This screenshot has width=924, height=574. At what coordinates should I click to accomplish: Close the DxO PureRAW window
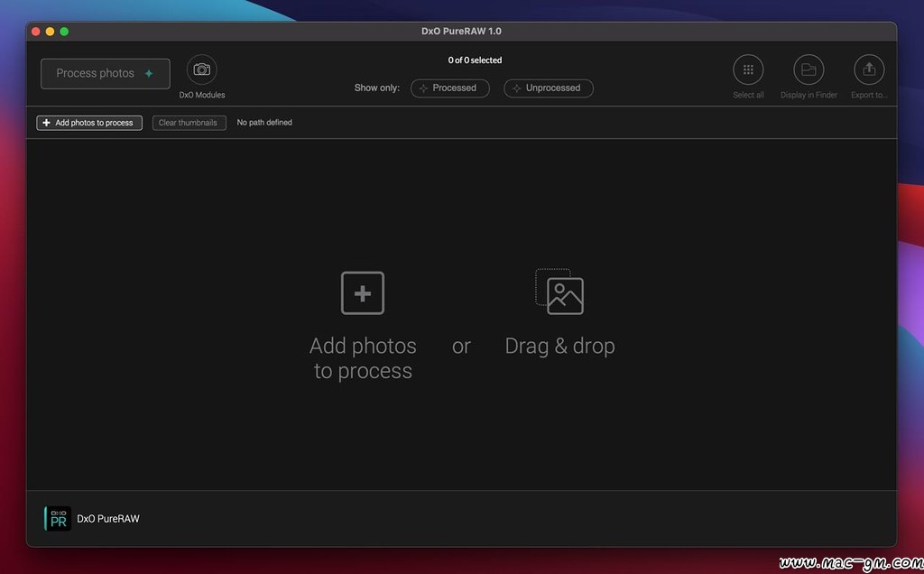36,32
